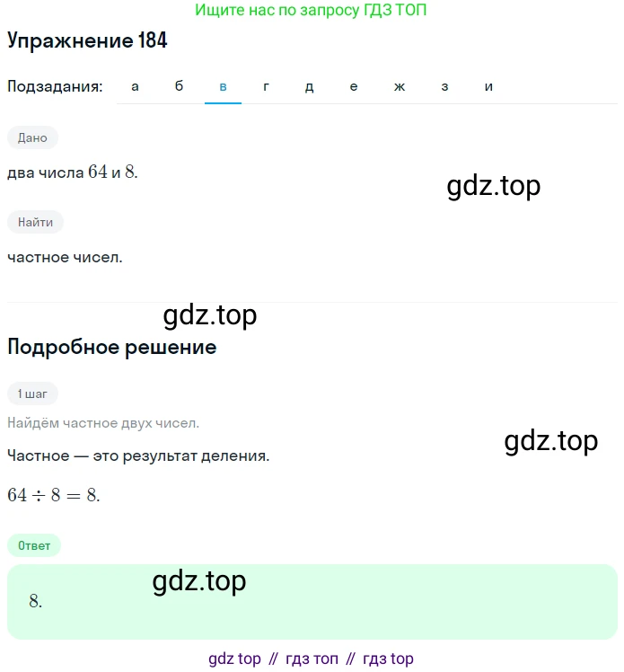Open subtask tab «е»

click(354, 86)
